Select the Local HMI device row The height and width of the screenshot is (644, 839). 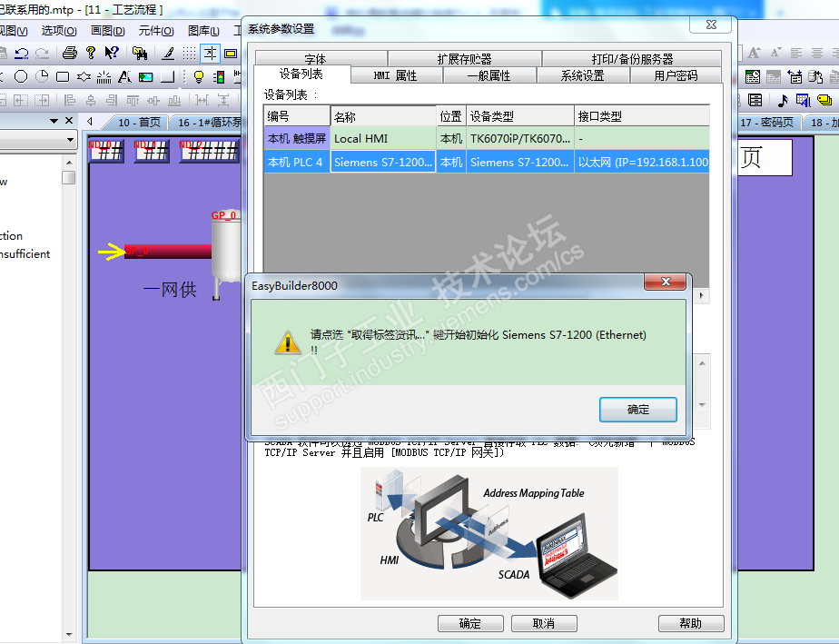(487, 139)
